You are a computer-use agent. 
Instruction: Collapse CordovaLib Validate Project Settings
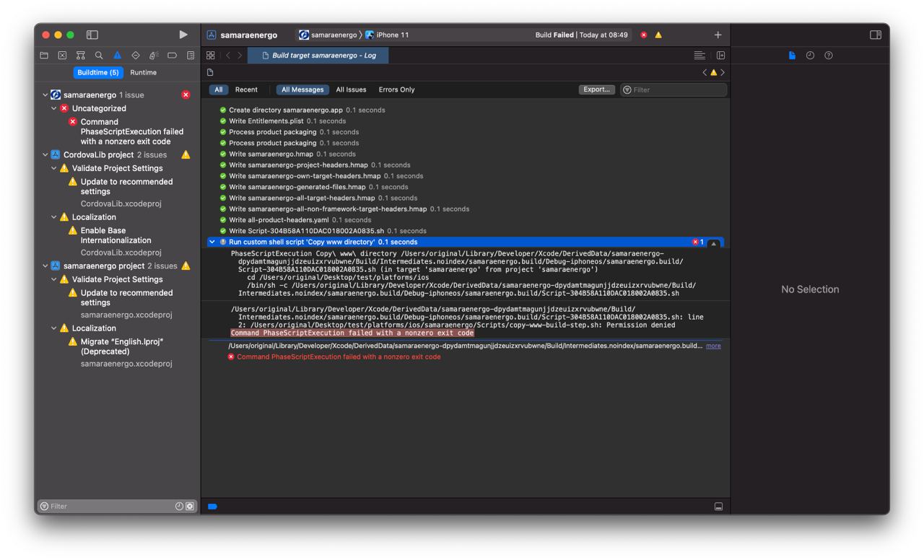(53, 168)
